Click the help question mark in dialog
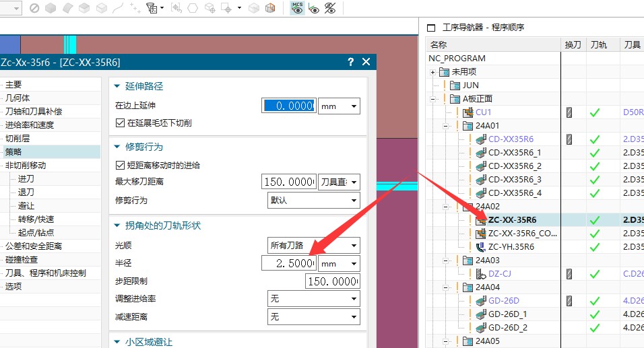The width and height of the screenshot is (644, 348). coord(350,62)
